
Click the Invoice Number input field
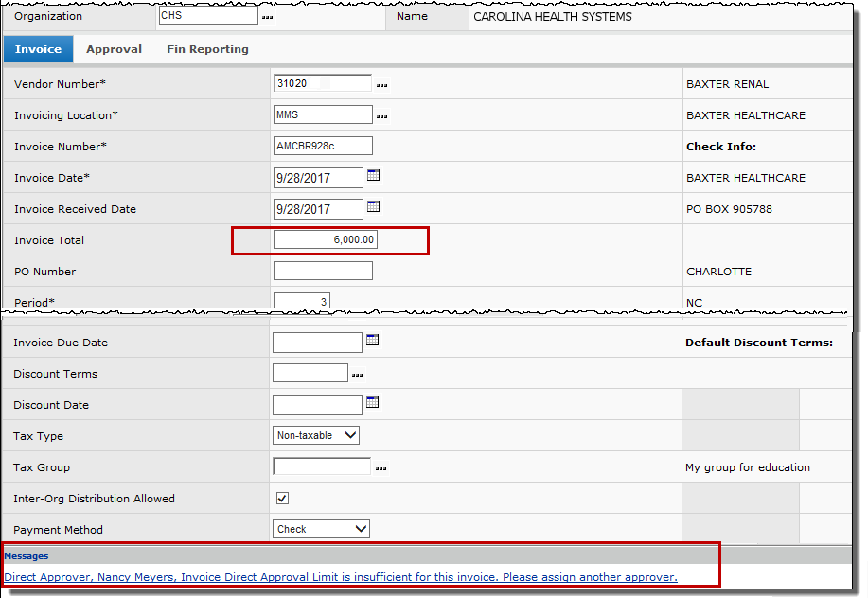(x=323, y=147)
